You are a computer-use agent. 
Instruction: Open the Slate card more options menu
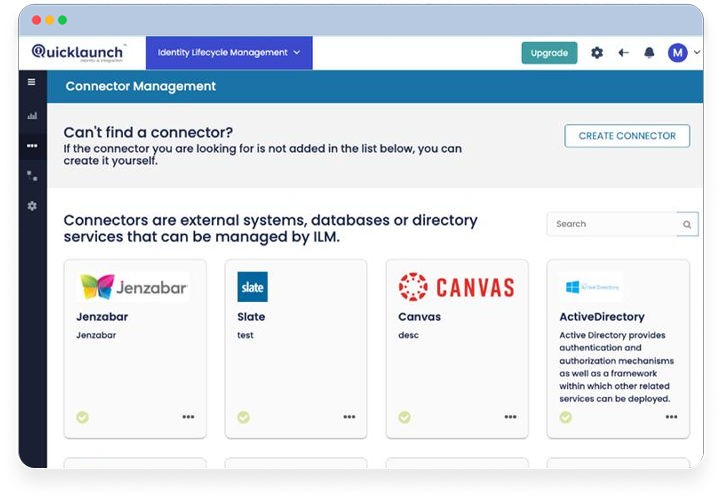pos(349,417)
